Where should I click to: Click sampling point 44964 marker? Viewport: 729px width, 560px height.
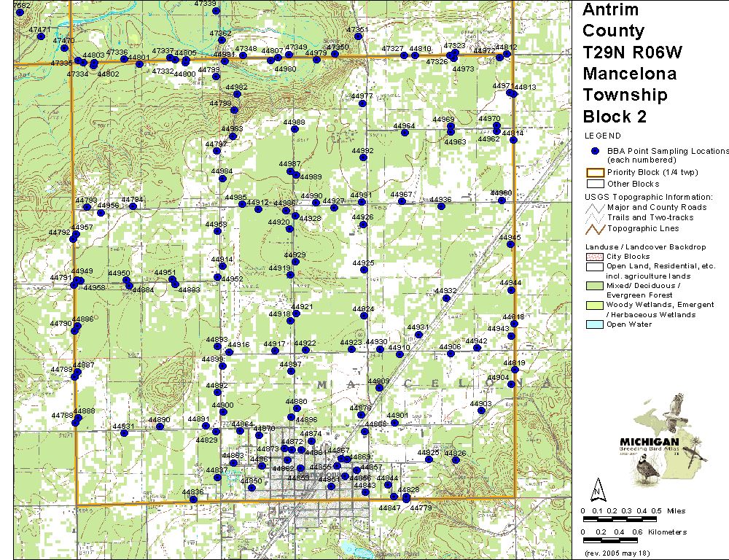pyautogui.click(x=405, y=133)
